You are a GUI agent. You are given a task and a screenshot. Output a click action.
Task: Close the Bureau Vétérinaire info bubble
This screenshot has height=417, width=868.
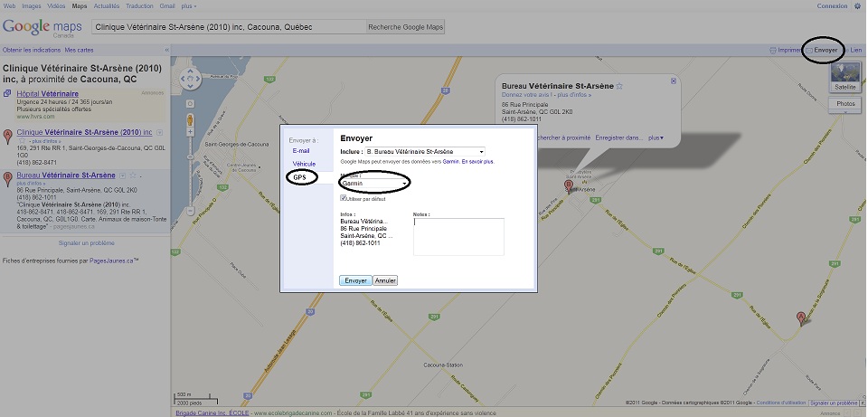click(x=673, y=81)
